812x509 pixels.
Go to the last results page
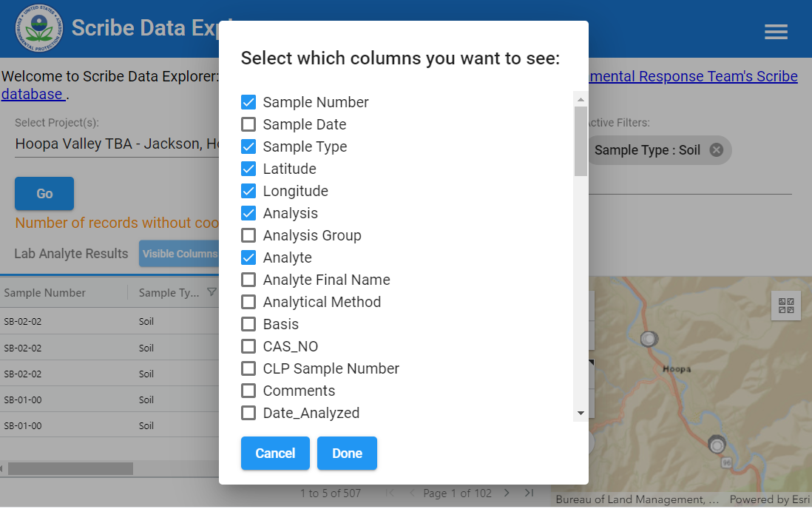click(x=529, y=492)
